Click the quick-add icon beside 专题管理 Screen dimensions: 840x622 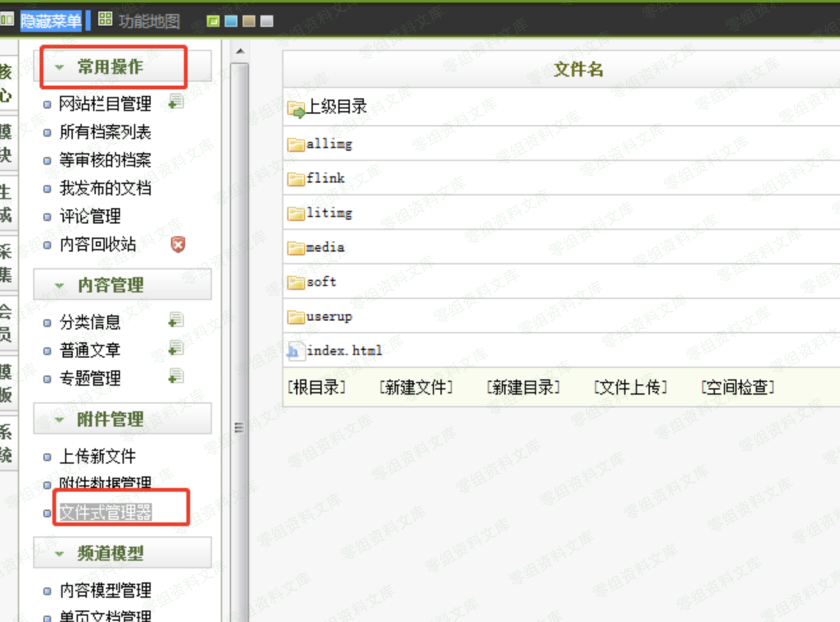(x=176, y=376)
